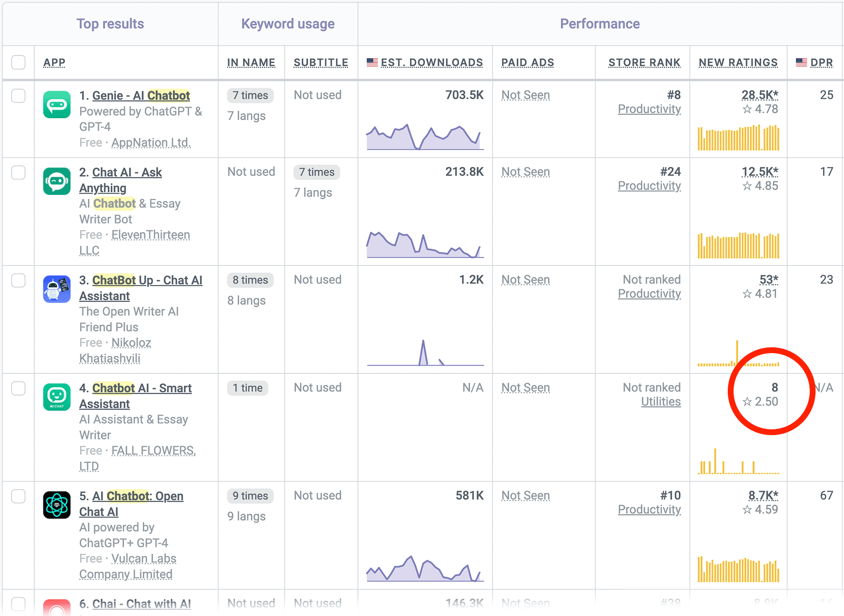The width and height of the screenshot is (844, 616).
Task: Click the 581K downloads value
Action: coord(470,496)
